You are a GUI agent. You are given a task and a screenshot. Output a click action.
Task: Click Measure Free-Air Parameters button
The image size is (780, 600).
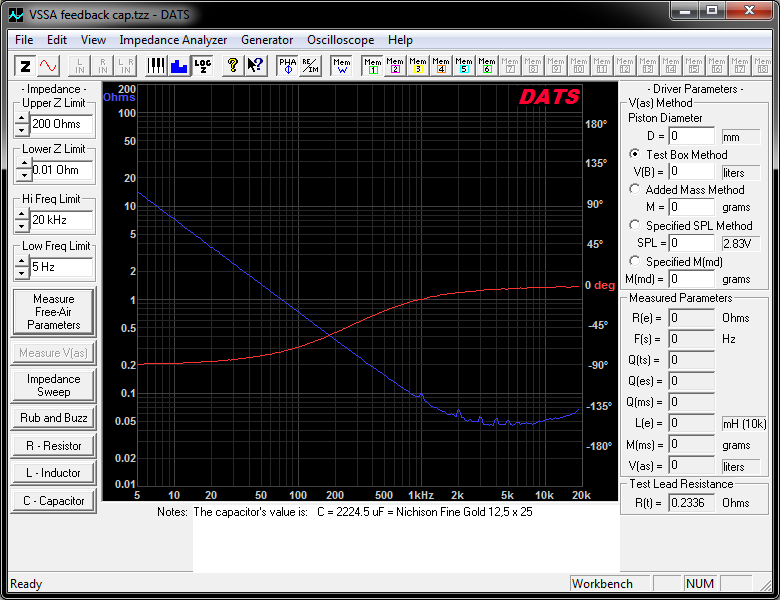(53, 311)
